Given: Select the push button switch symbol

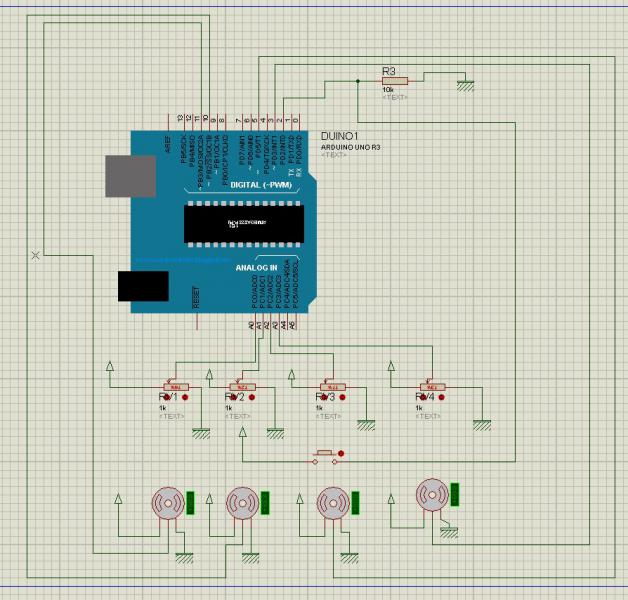Looking at the screenshot, I should pyautogui.click(x=325, y=457).
